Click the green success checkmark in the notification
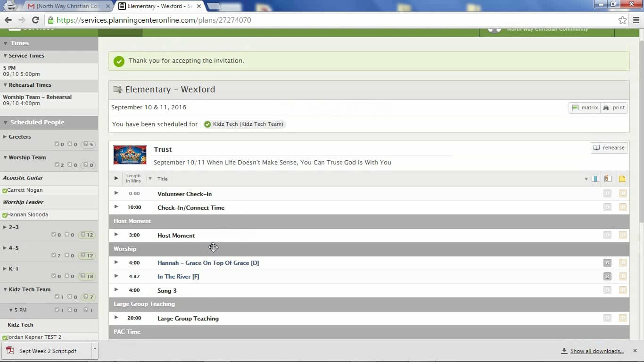The image size is (644, 362). 119,61
